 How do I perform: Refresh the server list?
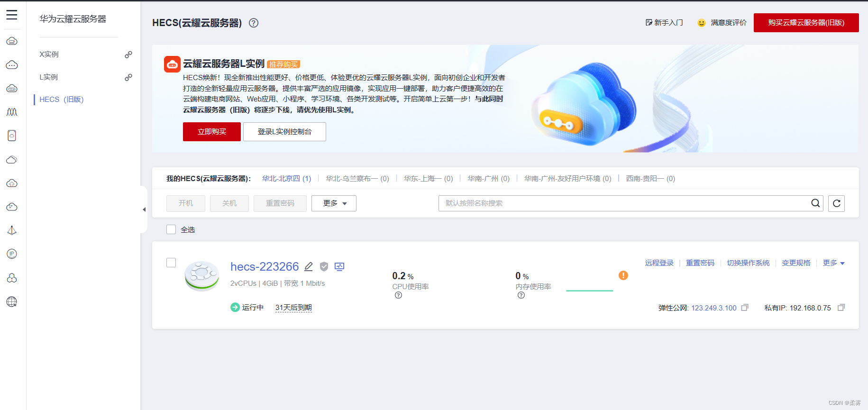point(836,203)
